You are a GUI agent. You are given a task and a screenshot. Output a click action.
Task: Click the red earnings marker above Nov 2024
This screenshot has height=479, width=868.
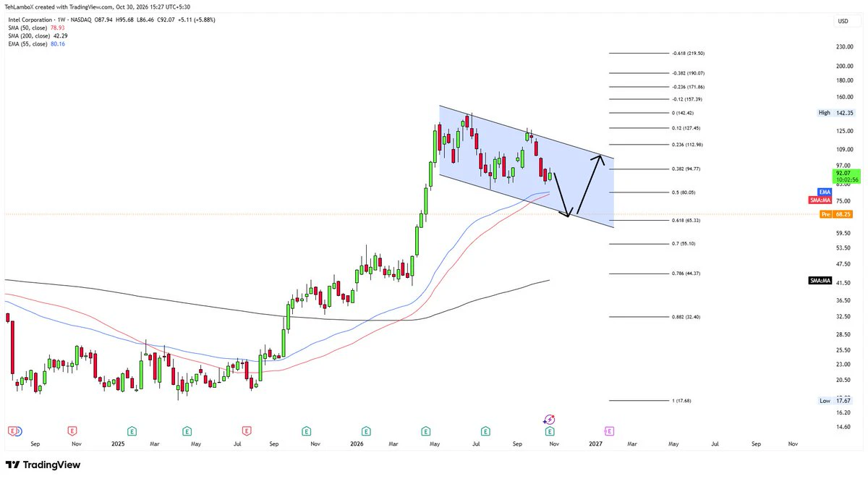[72, 431]
